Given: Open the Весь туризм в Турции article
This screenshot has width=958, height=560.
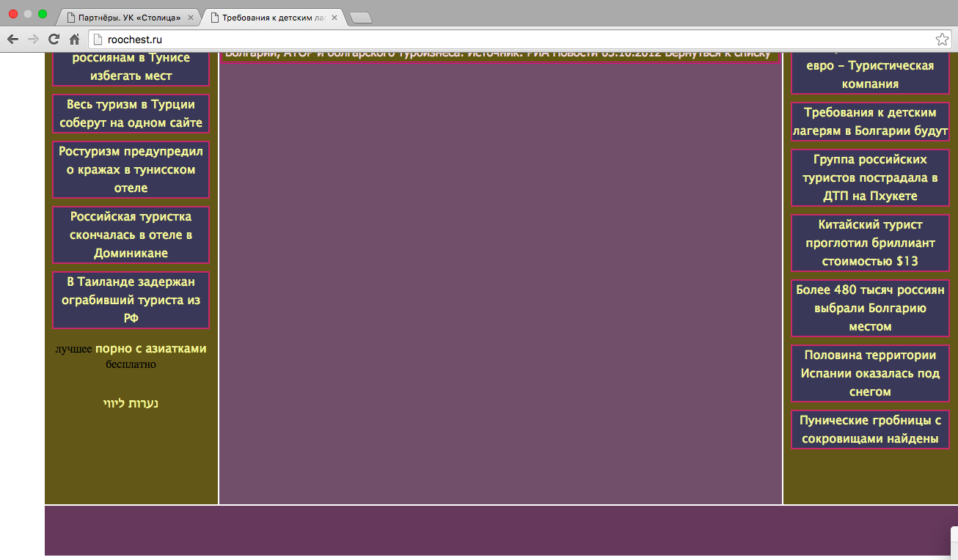Looking at the screenshot, I should 131,114.
